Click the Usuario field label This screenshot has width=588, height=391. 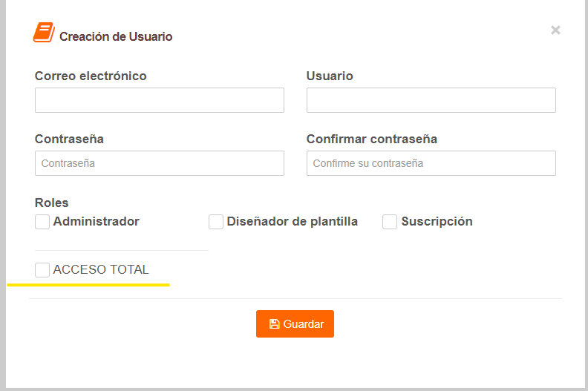coord(330,76)
